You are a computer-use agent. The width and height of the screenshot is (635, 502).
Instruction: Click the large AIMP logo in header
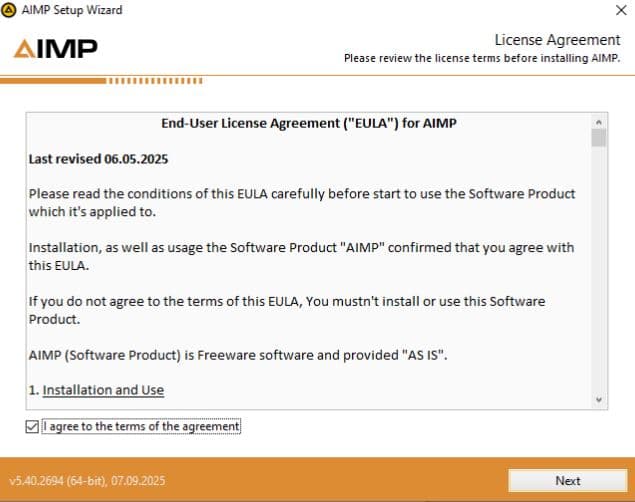(55, 48)
